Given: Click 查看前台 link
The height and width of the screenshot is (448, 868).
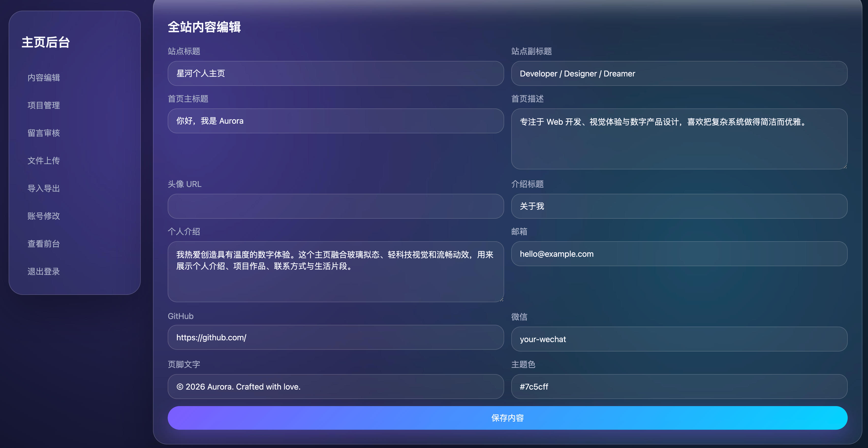Looking at the screenshot, I should [44, 244].
